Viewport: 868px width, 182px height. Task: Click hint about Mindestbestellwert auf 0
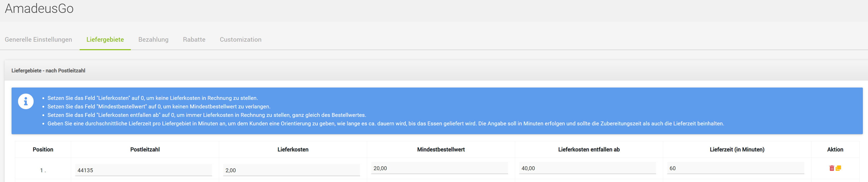(159, 106)
